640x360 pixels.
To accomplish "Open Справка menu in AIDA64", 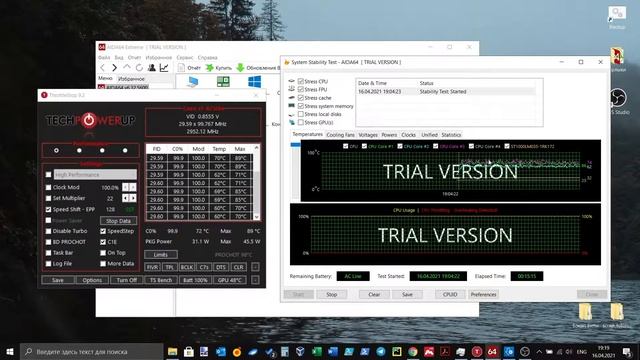I will point(207,58).
